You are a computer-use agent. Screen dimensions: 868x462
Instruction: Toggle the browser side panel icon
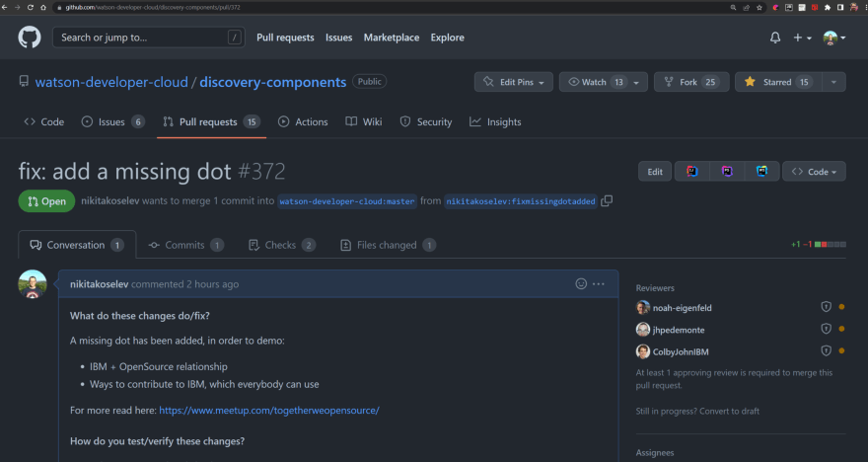pyautogui.click(x=840, y=7)
